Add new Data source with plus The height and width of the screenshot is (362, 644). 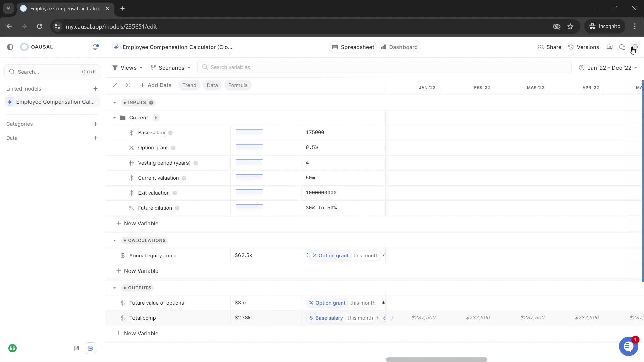[95, 138]
